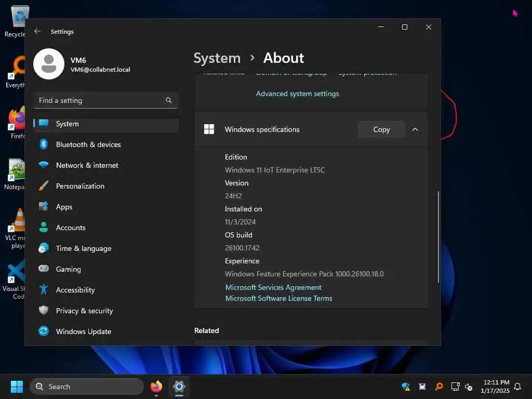Collapse the Windows specifications section chevron
The height and width of the screenshot is (399, 532).
415,129
